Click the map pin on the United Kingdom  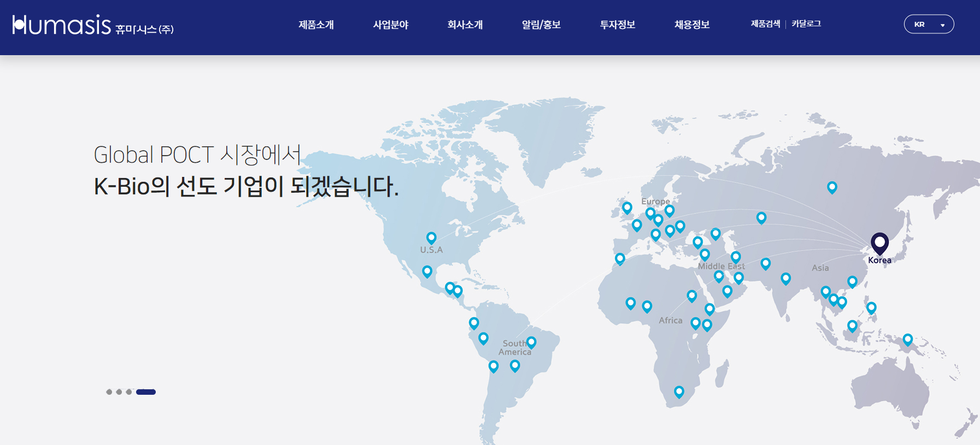click(x=627, y=207)
